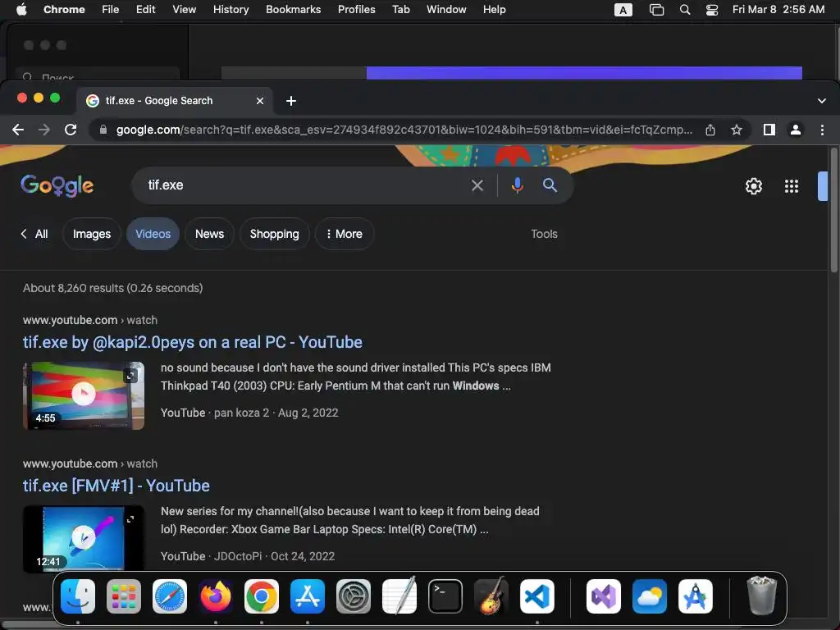Open Google apps grid
The image size is (840, 630).
click(792, 186)
